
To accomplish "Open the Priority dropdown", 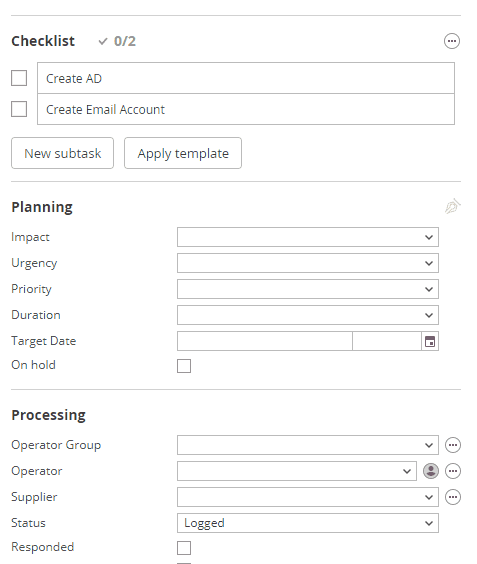I will pyautogui.click(x=308, y=289).
